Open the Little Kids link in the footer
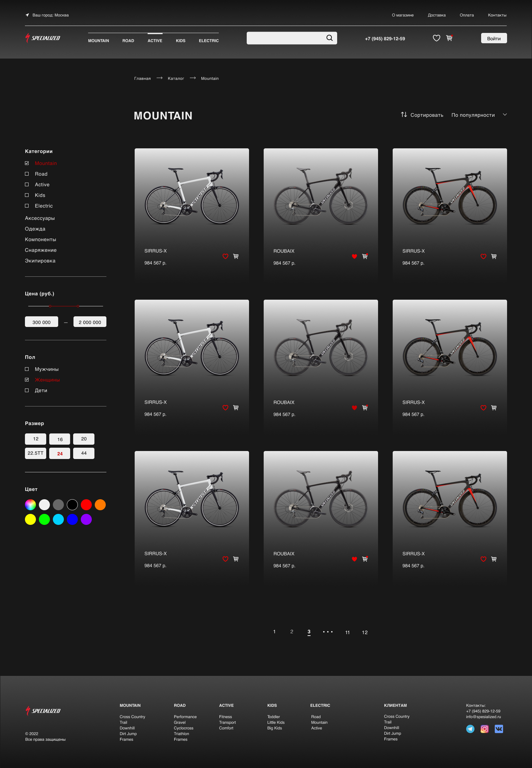 [x=276, y=722]
